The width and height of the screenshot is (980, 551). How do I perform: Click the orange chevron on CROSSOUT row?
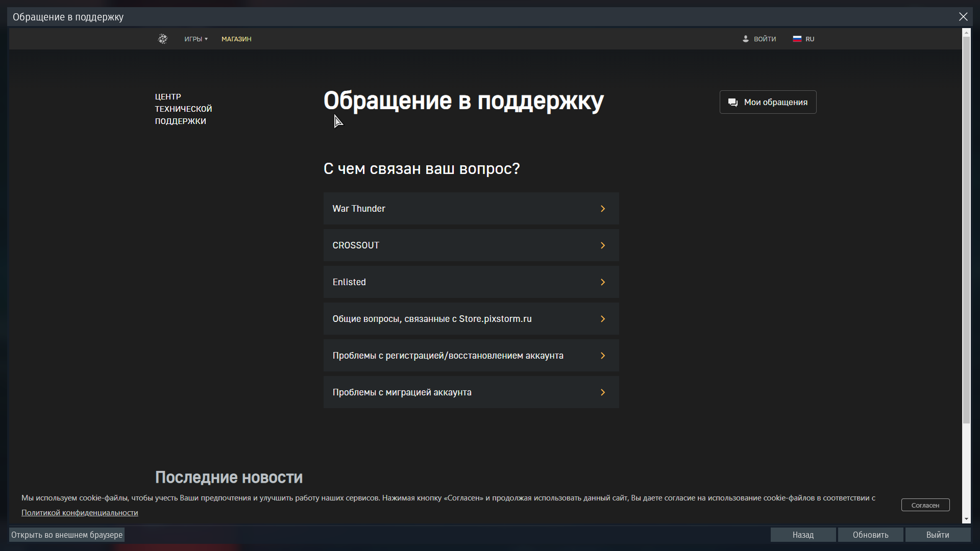(x=603, y=245)
